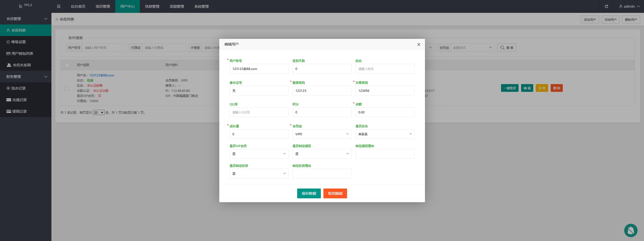Click the refresh icon in top bar
This screenshot has height=241, width=644.
coord(606,6)
